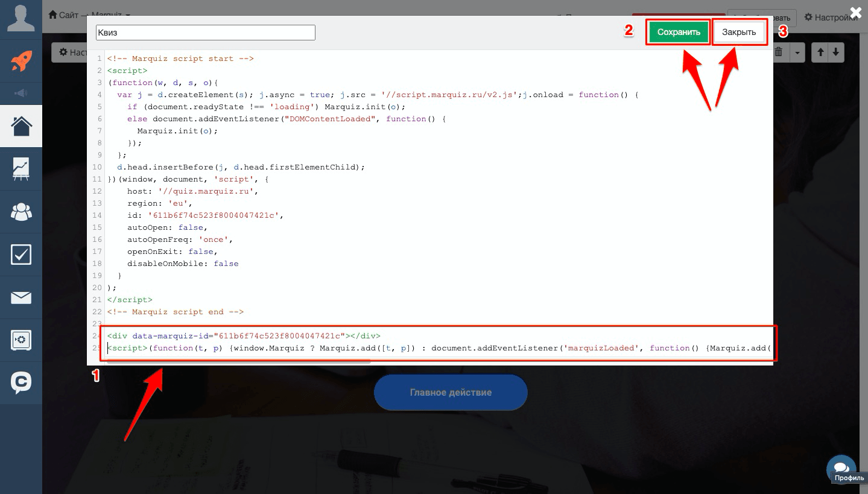This screenshot has height=494, width=868.
Task: Open the checkmark tasks icon in the sidebar
Action: tap(21, 255)
